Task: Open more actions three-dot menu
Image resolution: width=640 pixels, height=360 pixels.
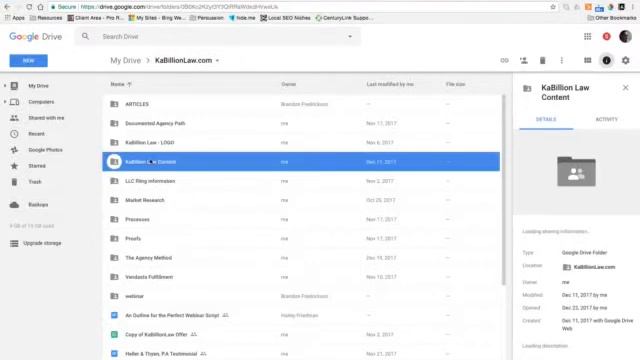Action: pyautogui.click(x=562, y=60)
